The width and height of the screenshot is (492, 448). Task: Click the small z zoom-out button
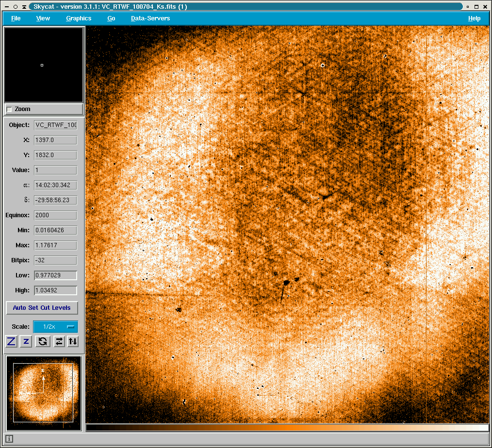point(26,341)
